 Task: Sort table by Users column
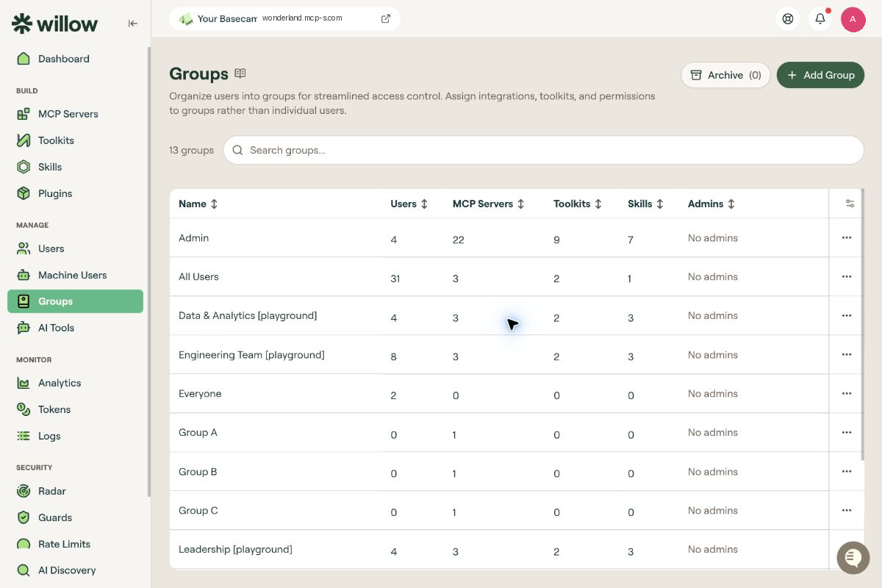pos(409,204)
